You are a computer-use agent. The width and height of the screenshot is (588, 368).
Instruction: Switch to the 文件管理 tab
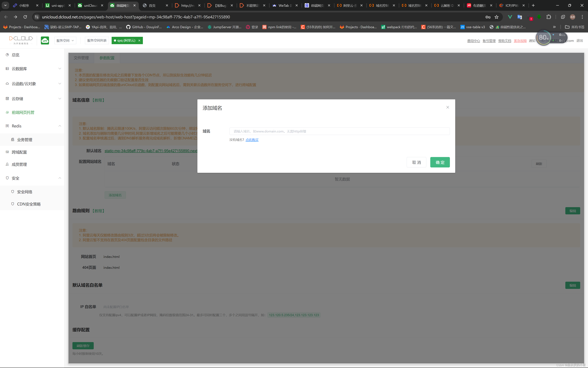click(x=81, y=58)
